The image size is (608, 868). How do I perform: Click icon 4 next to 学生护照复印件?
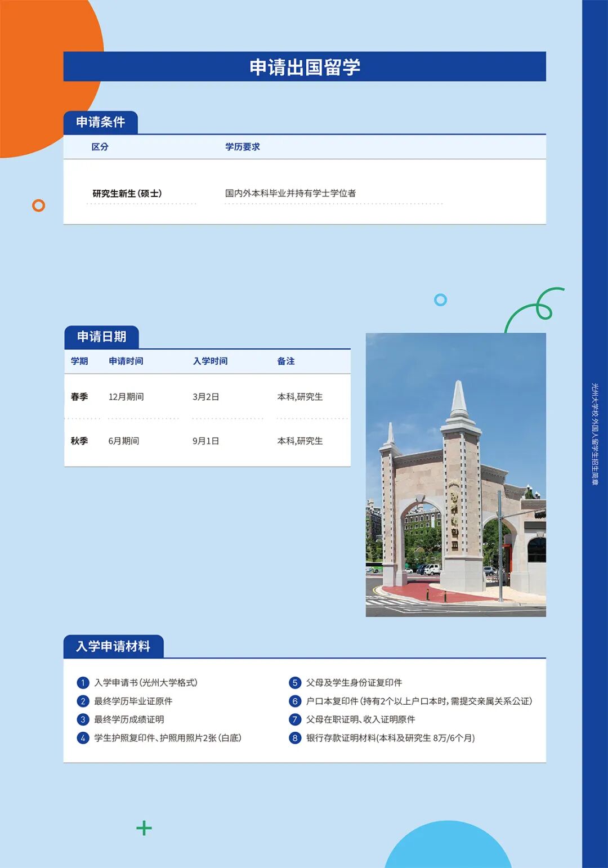click(x=82, y=737)
